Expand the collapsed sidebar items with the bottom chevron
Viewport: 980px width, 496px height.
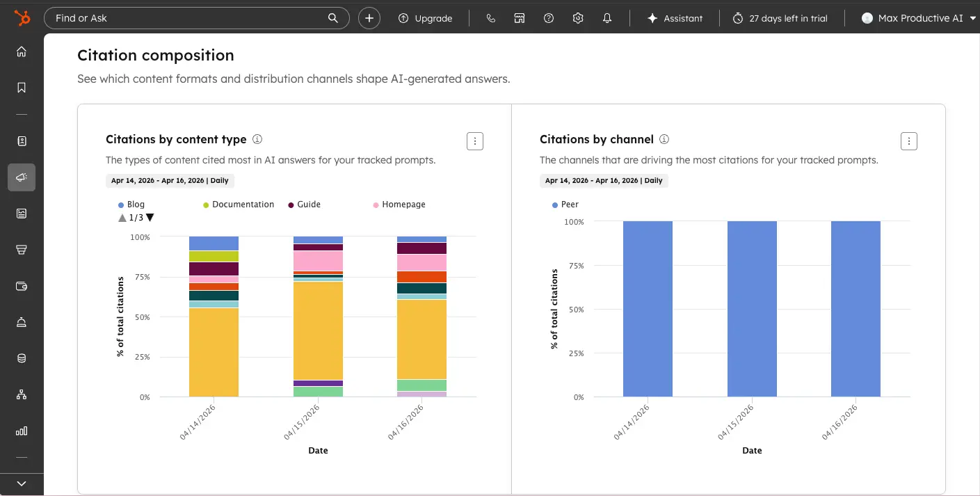point(21,483)
